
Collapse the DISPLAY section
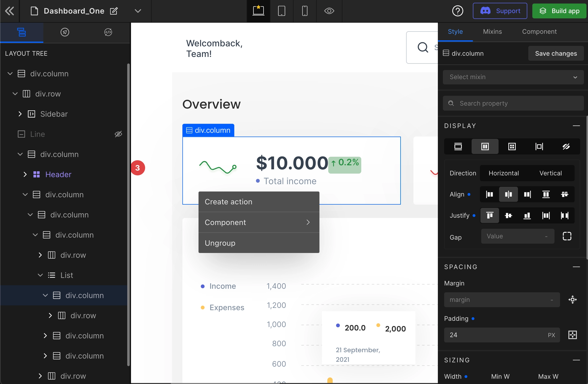pyautogui.click(x=576, y=126)
